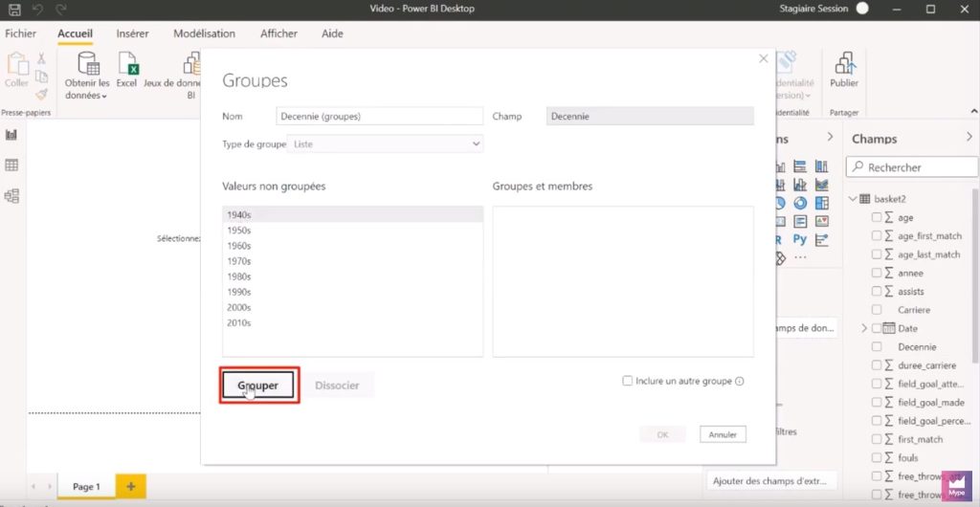Switch to Report view in the left sidebar
This screenshot has width=980, height=507.
[x=11, y=135]
